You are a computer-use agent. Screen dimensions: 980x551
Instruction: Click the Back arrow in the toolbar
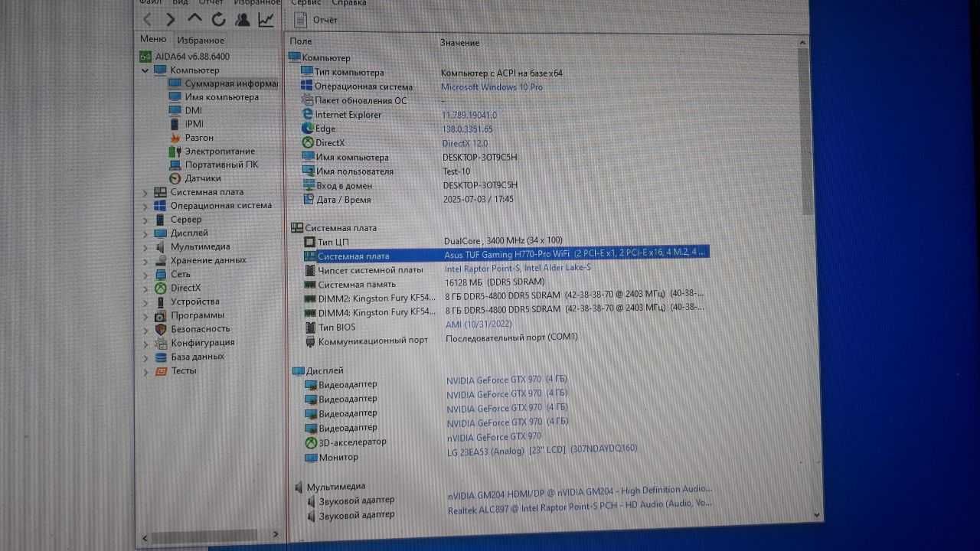[x=147, y=20]
